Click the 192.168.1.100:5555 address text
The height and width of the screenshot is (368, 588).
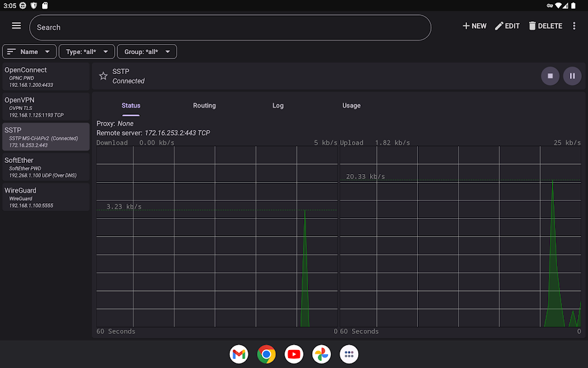pyautogui.click(x=31, y=206)
